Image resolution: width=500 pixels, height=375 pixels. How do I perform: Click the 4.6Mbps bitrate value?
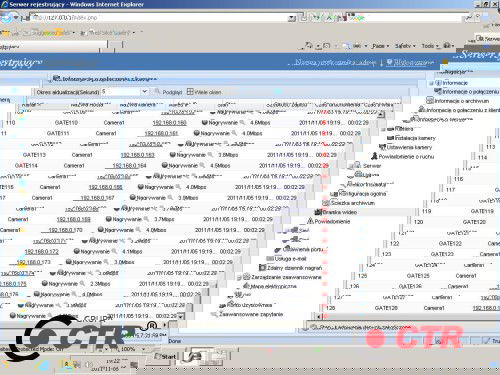coord(260,123)
